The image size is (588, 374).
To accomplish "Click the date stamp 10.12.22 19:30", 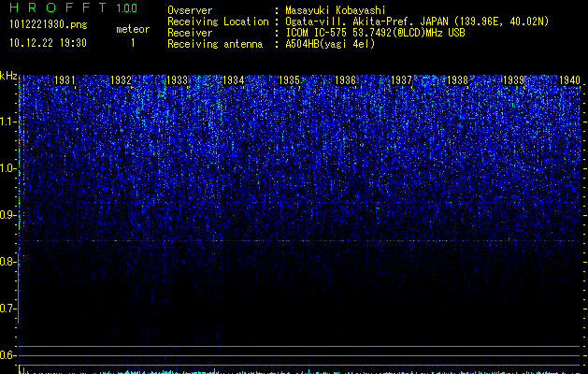I will pyautogui.click(x=48, y=43).
